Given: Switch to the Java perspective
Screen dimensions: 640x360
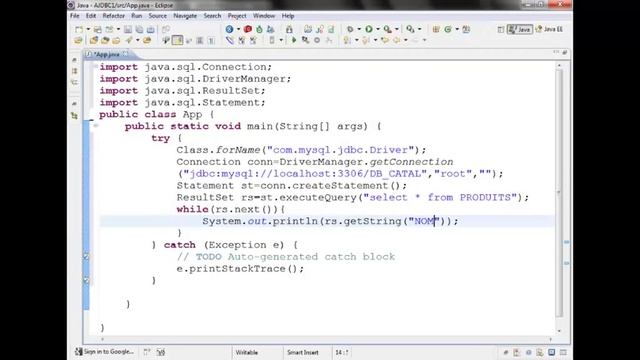Looking at the screenshot, I should 520,29.
